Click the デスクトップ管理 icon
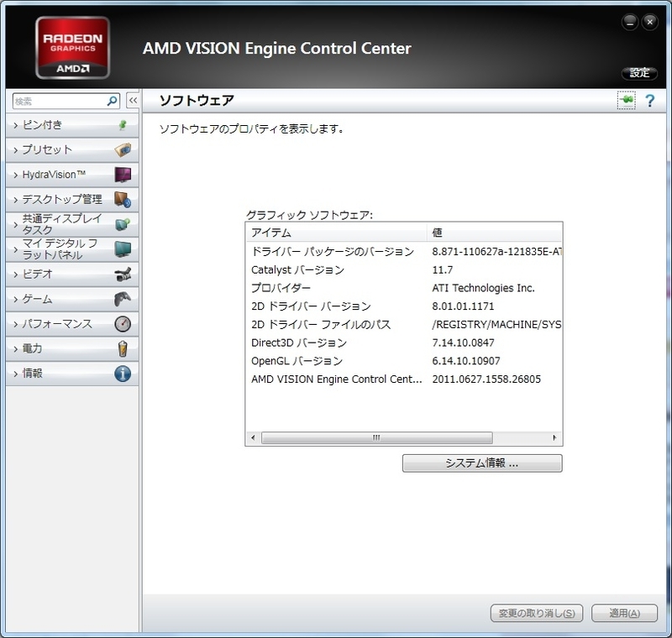Image resolution: width=672 pixels, height=638 pixels. [x=123, y=200]
